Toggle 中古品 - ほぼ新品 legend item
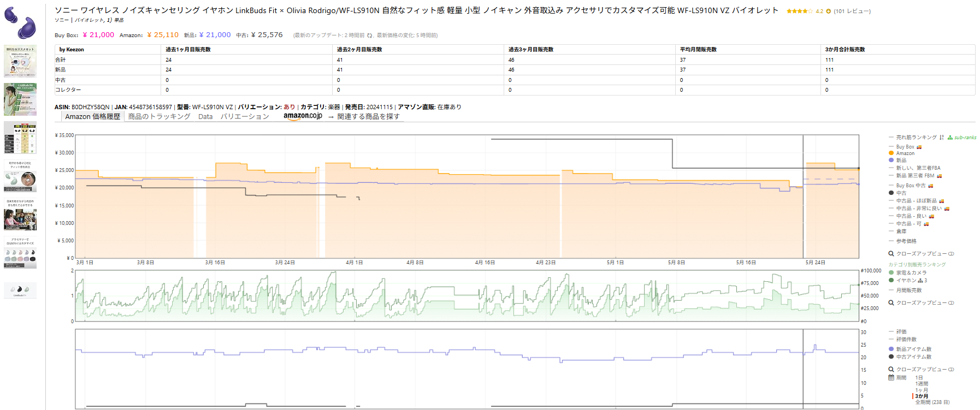The height and width of the screenshot is (410, 980). pyautogui.click(x=916, y=201)
